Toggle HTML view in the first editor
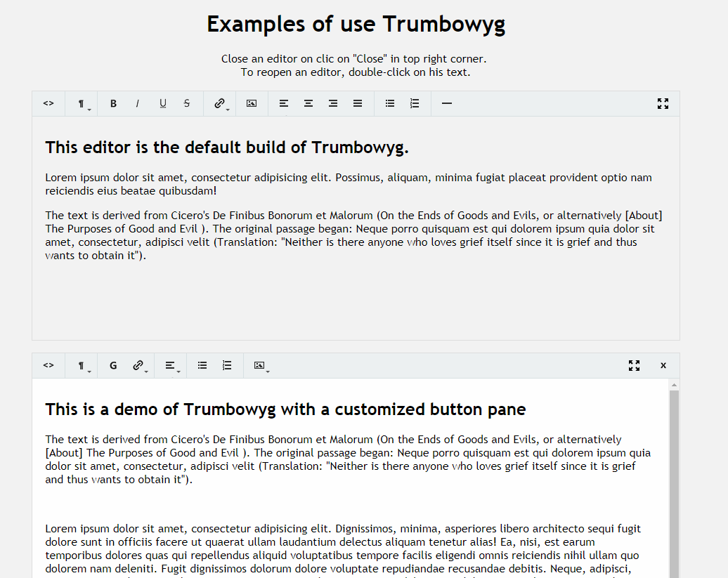Viewport: 728px width, 578px height. tap(48, 103)
